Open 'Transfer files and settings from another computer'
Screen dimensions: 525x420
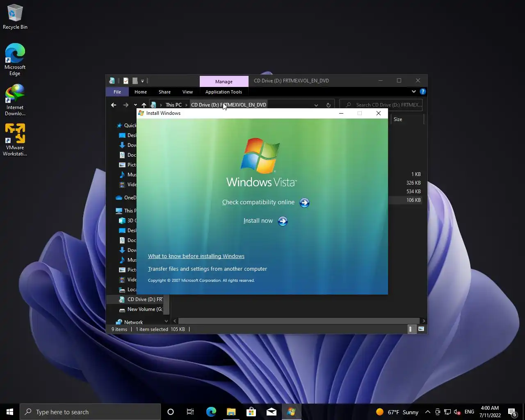pyautogui.click(x=208, y=269)
